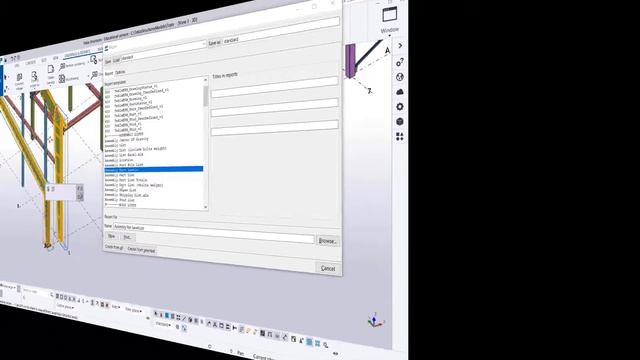Select 'Assembly Center Of Gravity' template
The width and height of the screenshot is (640, 360).
tap(127, 140)
